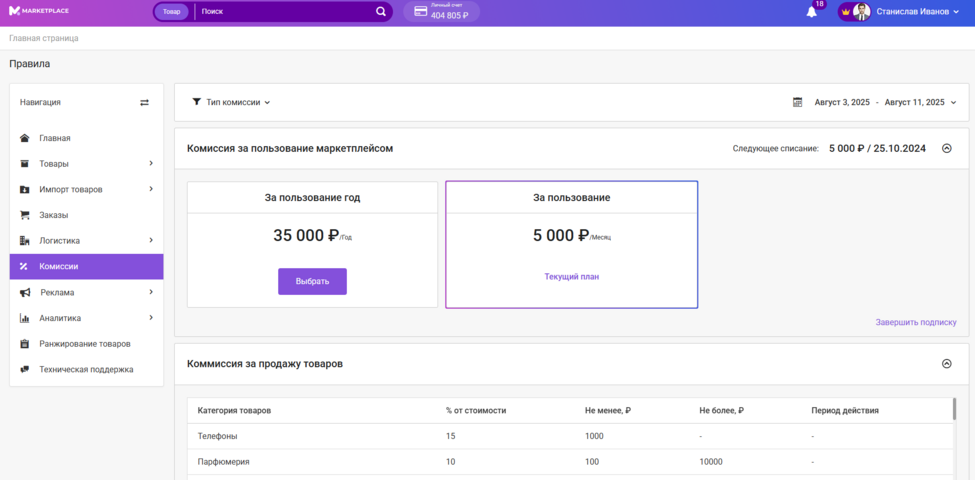Expand the Товары submenu
This screenshot has height=480, width=975.
[x=151, y=163]
